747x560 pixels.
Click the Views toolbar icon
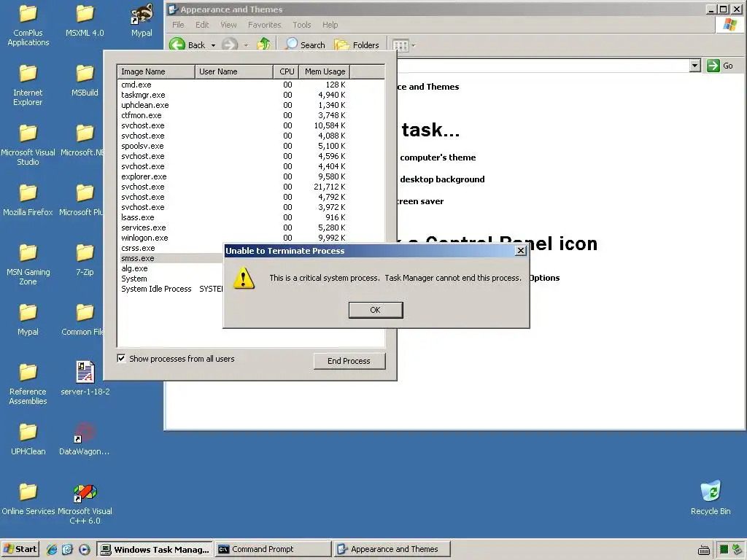(400, 45)
